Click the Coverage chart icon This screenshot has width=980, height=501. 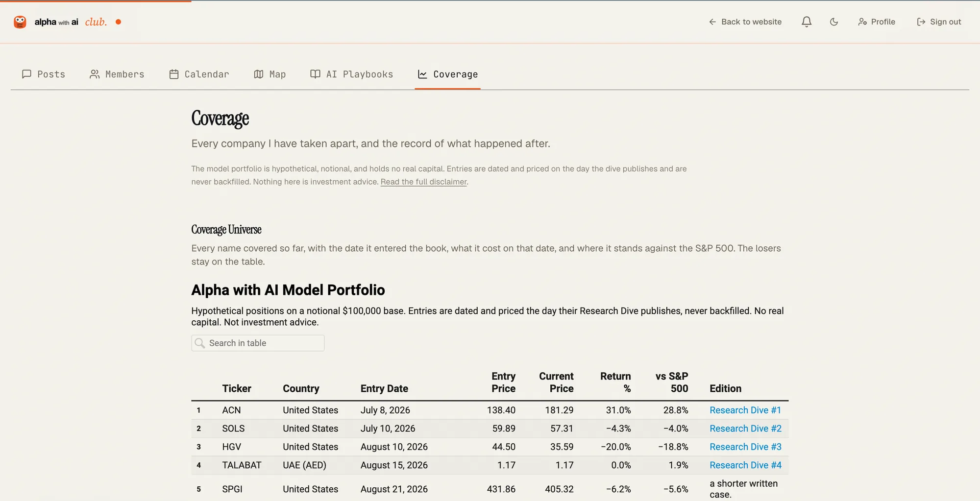click(x=422, y=74)
